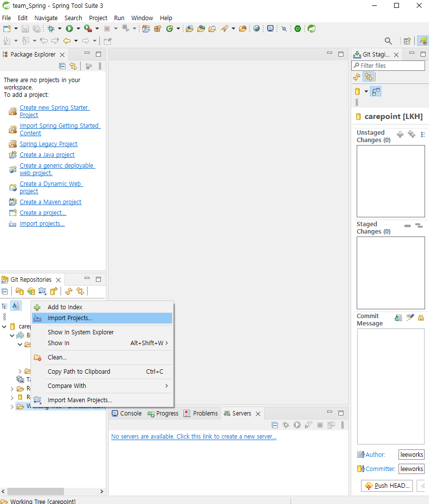Click the Terminal monitor toolbar icon
The image size is (429, 504).
click(270, 29)
